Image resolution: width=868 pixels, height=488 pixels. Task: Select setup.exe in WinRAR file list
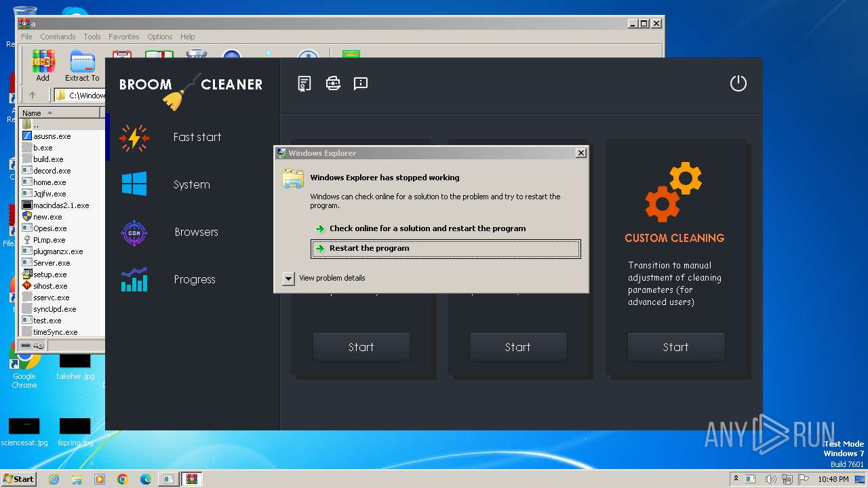50,274
